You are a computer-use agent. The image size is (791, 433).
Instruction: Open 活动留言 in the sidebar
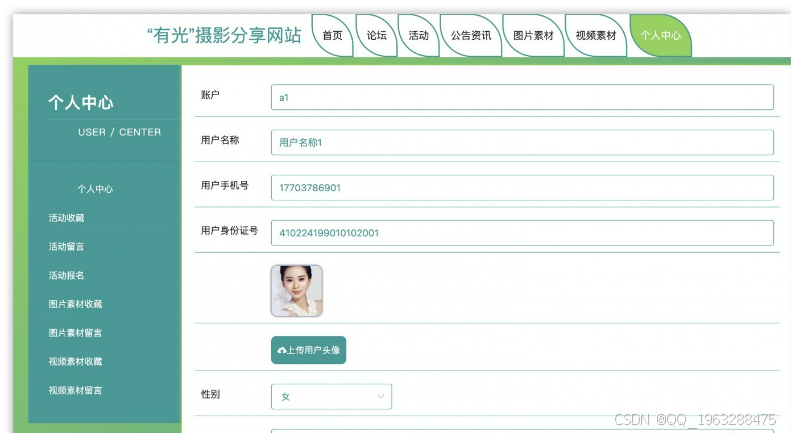click(x=66, y=247)
